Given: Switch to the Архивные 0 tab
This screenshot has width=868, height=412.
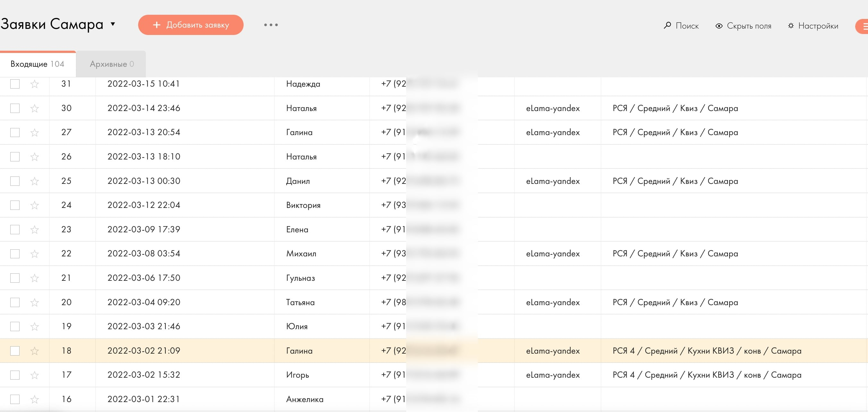Looking at the screenshot, I should pos(111,64).
